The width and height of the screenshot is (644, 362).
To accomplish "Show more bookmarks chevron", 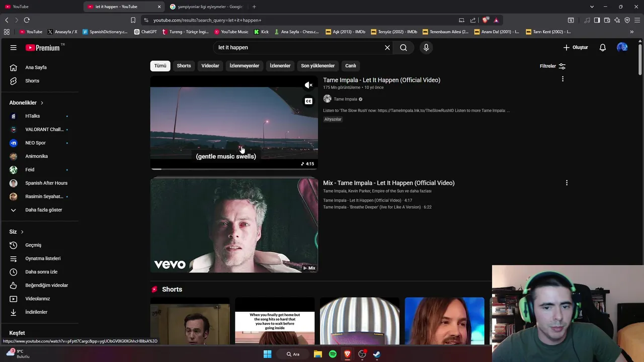I will [x=632, y=32].
